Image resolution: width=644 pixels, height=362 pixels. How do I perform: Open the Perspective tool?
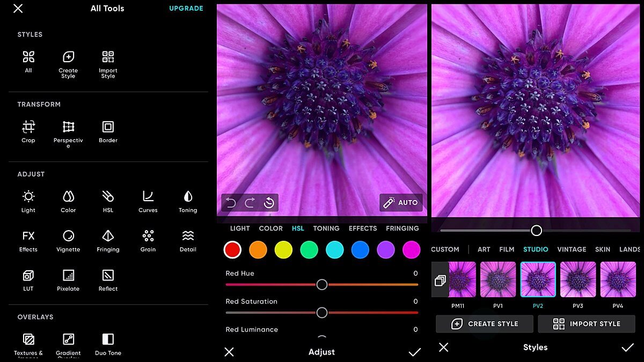click(x=68, y=131)
